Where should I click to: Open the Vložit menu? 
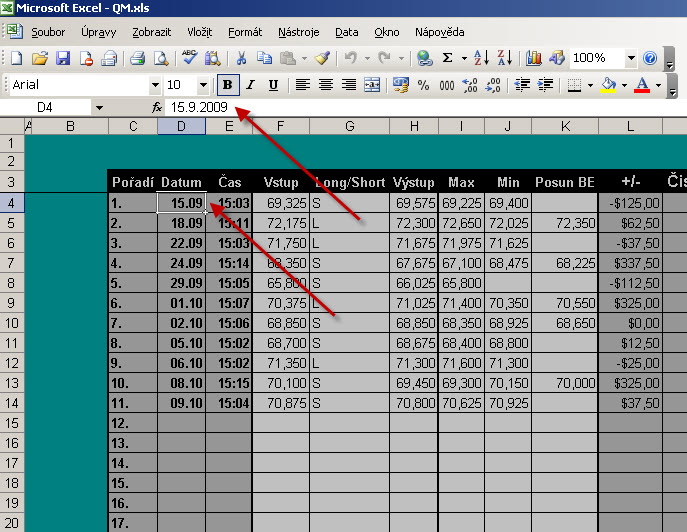click(200, 32)
